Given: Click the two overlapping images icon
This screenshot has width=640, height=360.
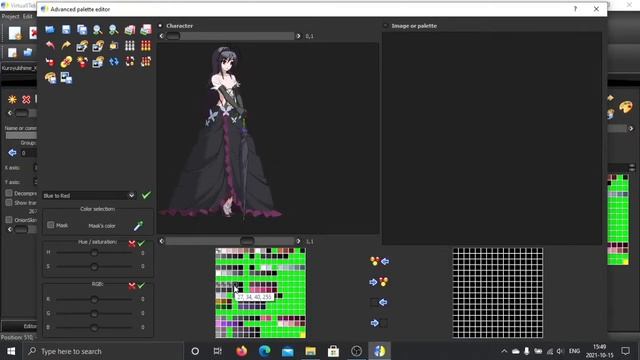Looking at the screenshot, I should [66, 78].
